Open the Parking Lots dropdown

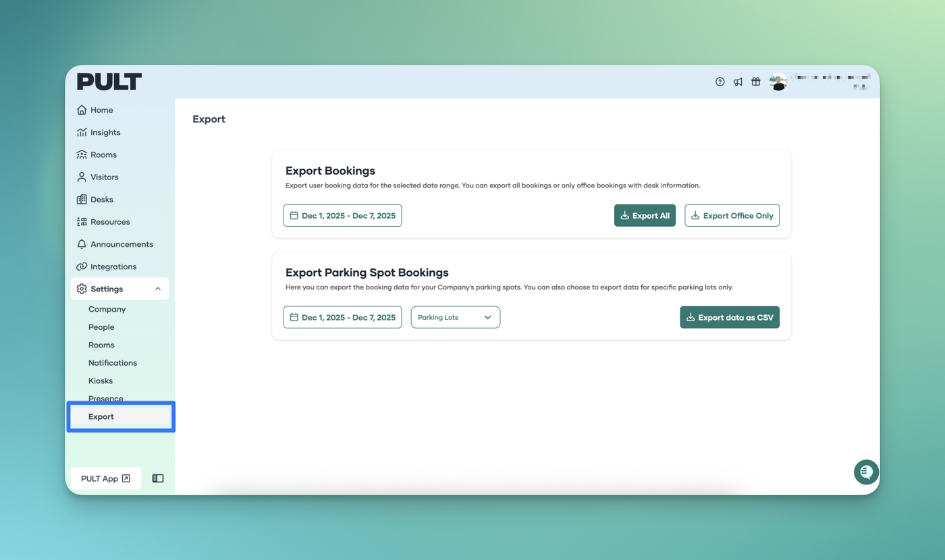[x=455, y=317]
